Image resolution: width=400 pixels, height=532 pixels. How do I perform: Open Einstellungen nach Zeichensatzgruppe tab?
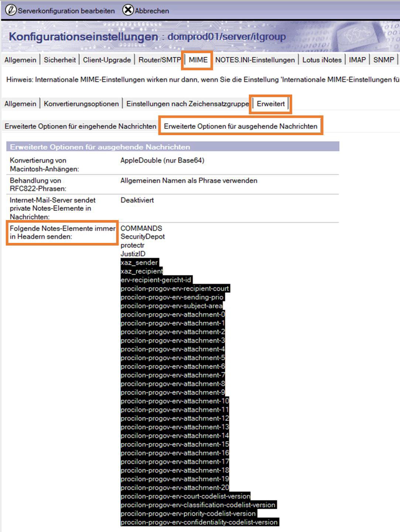[187, 104]
